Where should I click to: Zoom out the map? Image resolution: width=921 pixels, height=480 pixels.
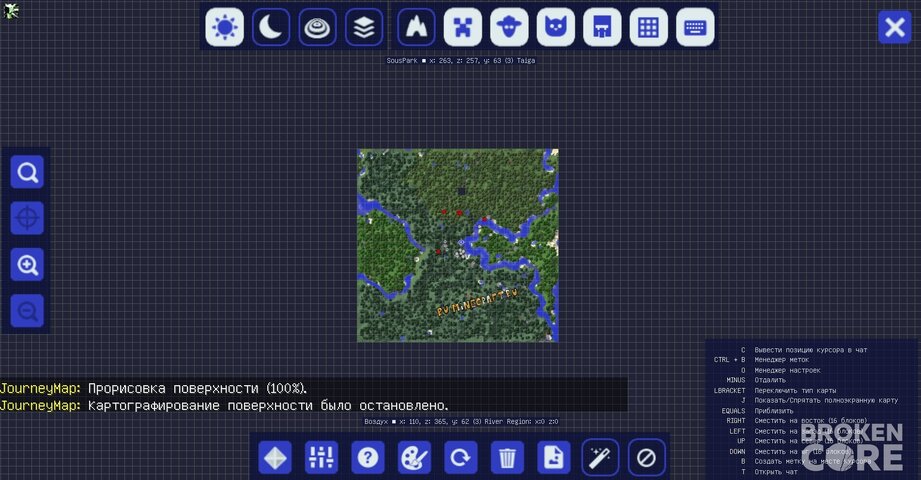coord(27,311)
